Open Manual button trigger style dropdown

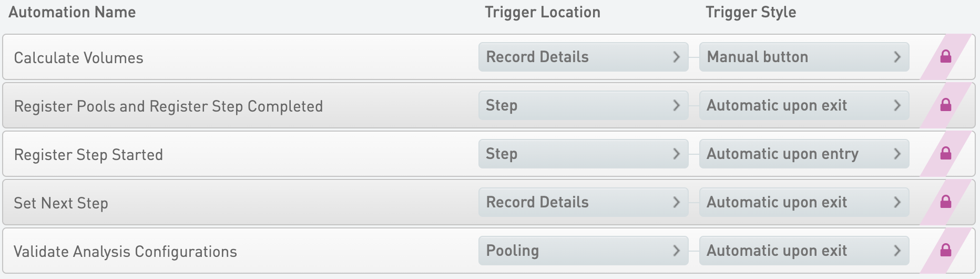coord(804,57)
